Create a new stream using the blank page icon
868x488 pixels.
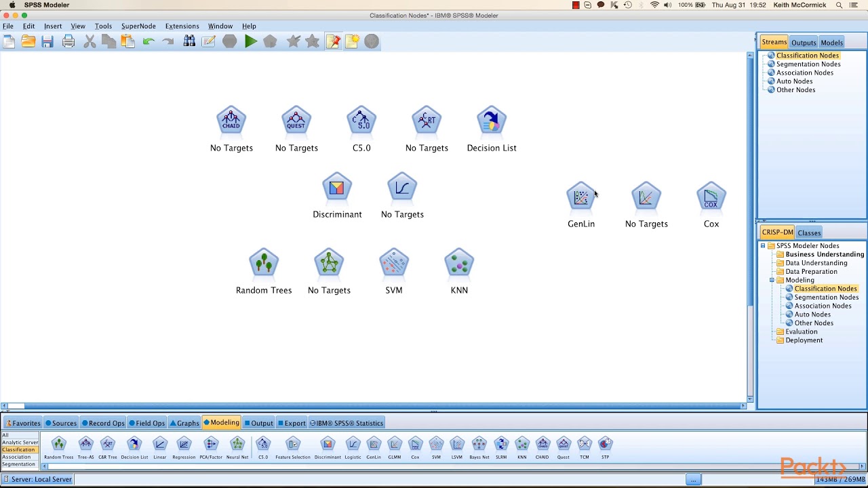click(9, 41)
